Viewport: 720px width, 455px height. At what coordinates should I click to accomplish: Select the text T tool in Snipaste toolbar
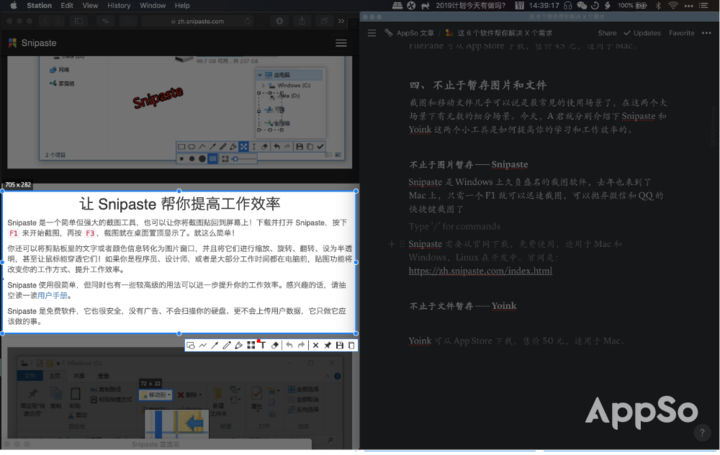(x=263, y=345)
